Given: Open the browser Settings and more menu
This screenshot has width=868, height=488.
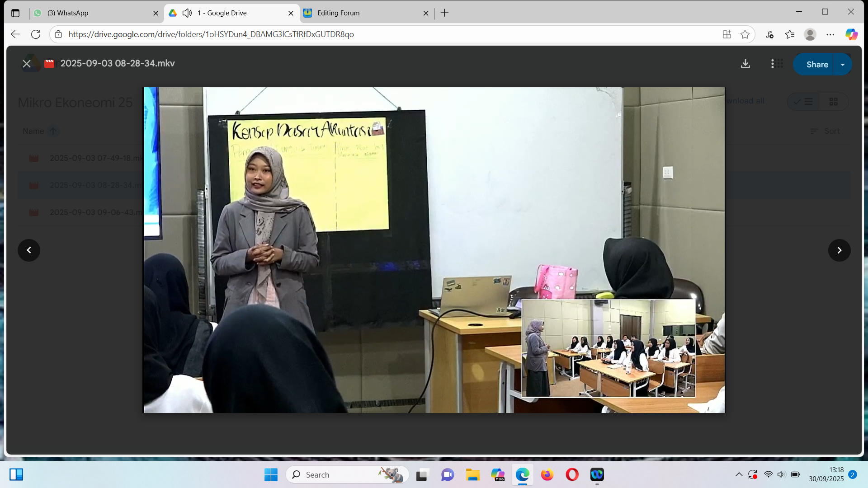Looking at the screenshot, I should tap(830, 34).
